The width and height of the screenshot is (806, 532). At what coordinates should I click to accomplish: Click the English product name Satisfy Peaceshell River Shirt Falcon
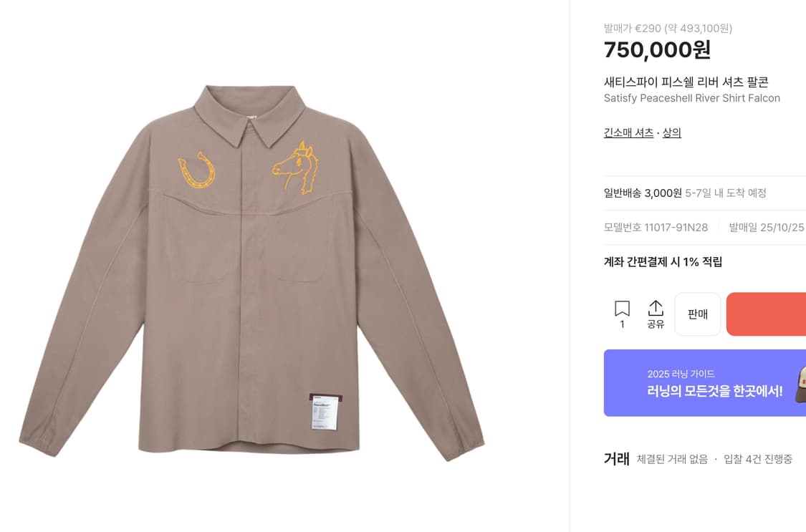690,98
